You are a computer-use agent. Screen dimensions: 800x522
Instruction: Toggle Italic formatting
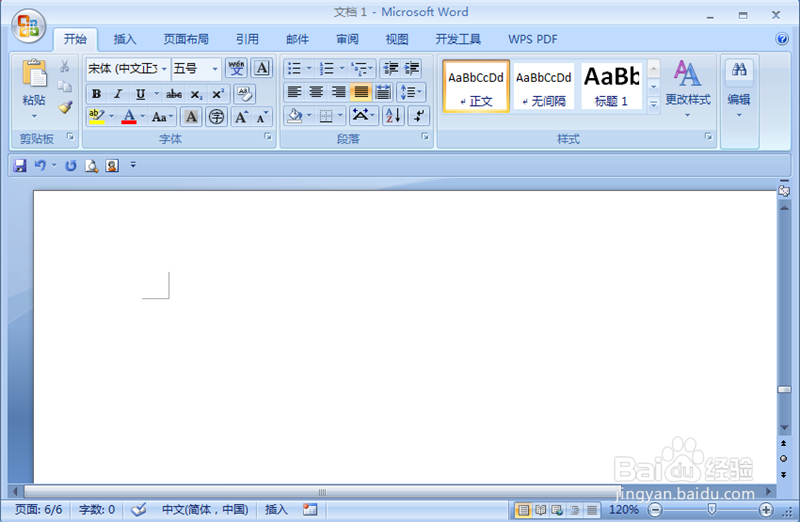click(118, 94)
